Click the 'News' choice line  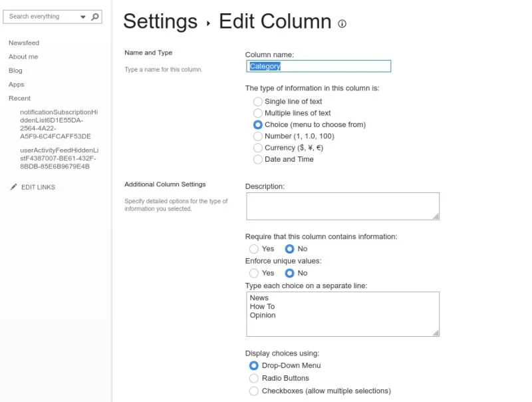coord(259,298)
